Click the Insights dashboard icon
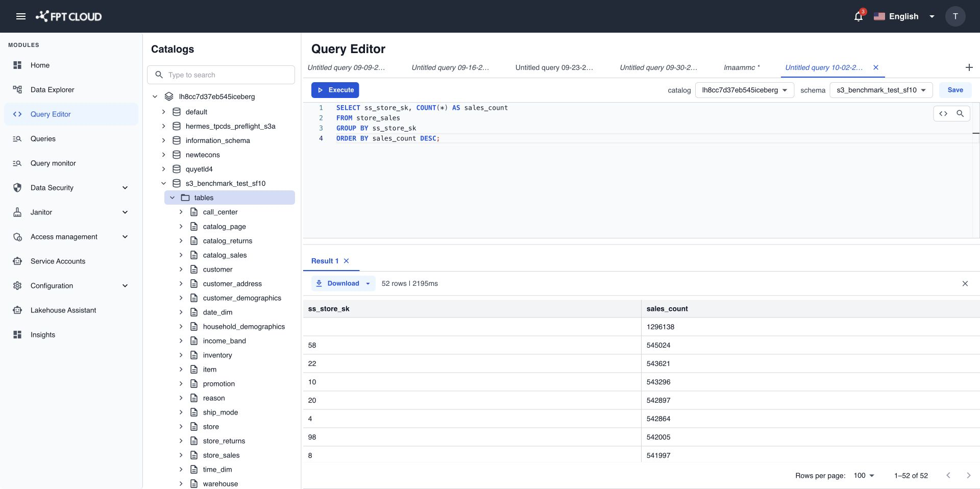Viewport: 980px width, 489px height. (x=17, y=335)
